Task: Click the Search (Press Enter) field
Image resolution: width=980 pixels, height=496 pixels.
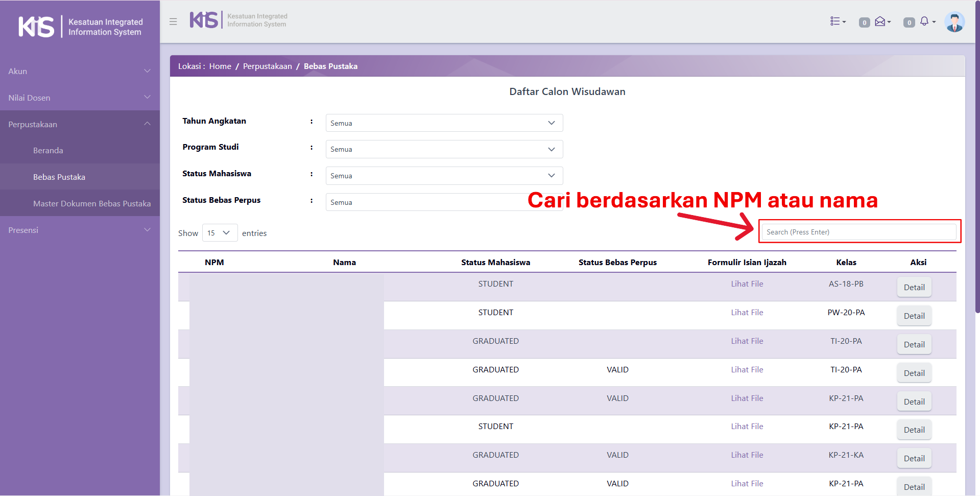Action: pyautogui.click(x=858, y=232)
